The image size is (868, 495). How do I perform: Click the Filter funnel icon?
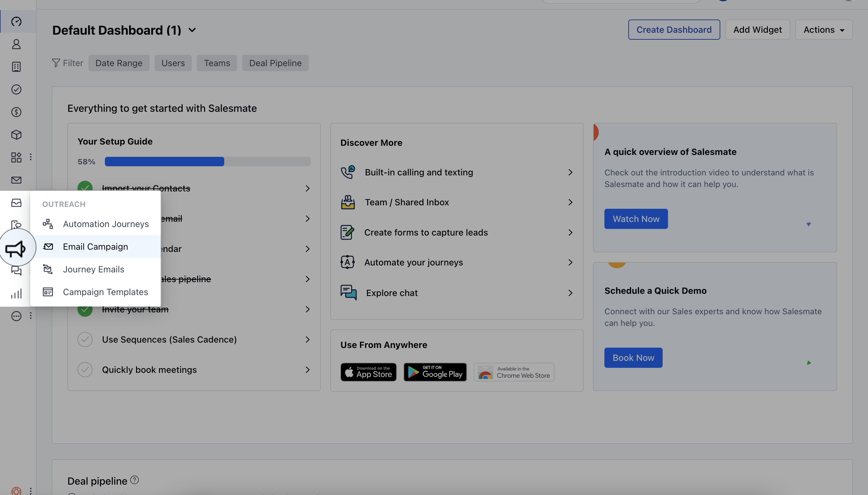pyautogui.click(x=56, y=63)
